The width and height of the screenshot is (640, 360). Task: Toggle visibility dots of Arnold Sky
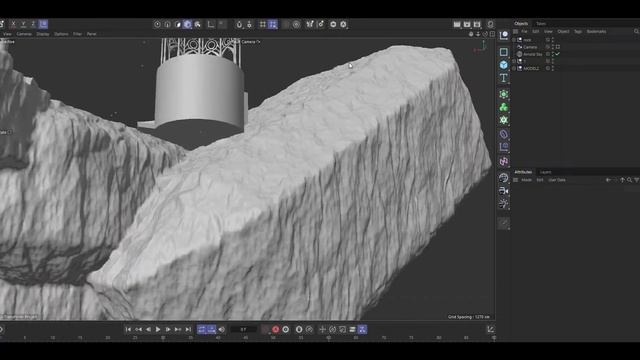point(553,54)
